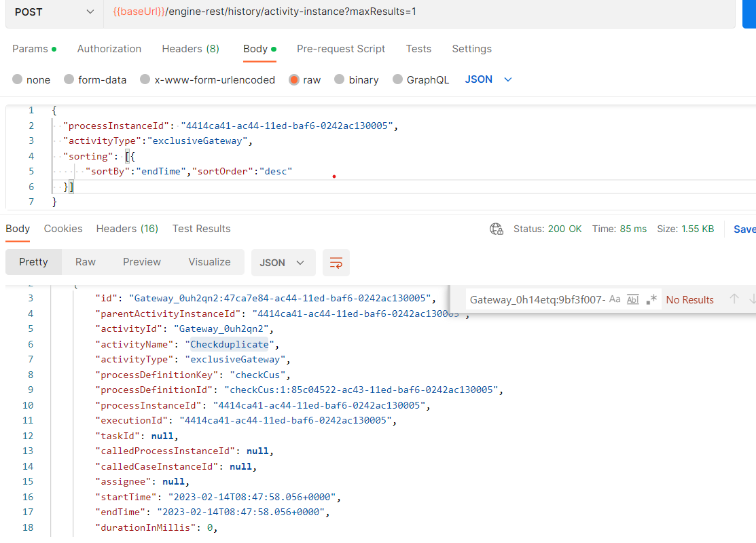Open the request body JSON format dropdown

click(488, 79)
